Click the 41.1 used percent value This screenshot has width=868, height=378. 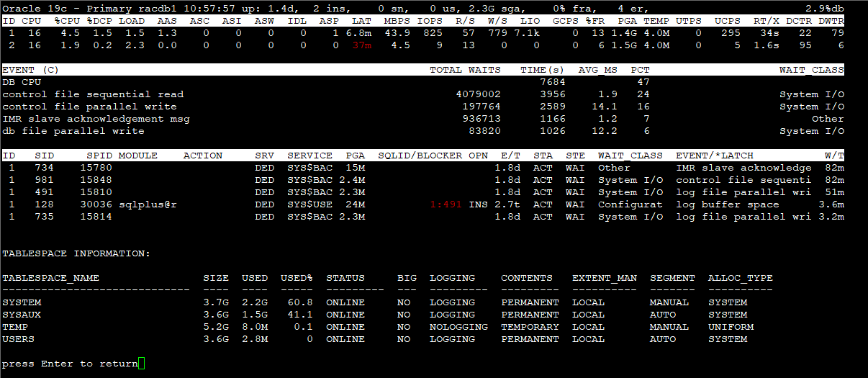300,315
